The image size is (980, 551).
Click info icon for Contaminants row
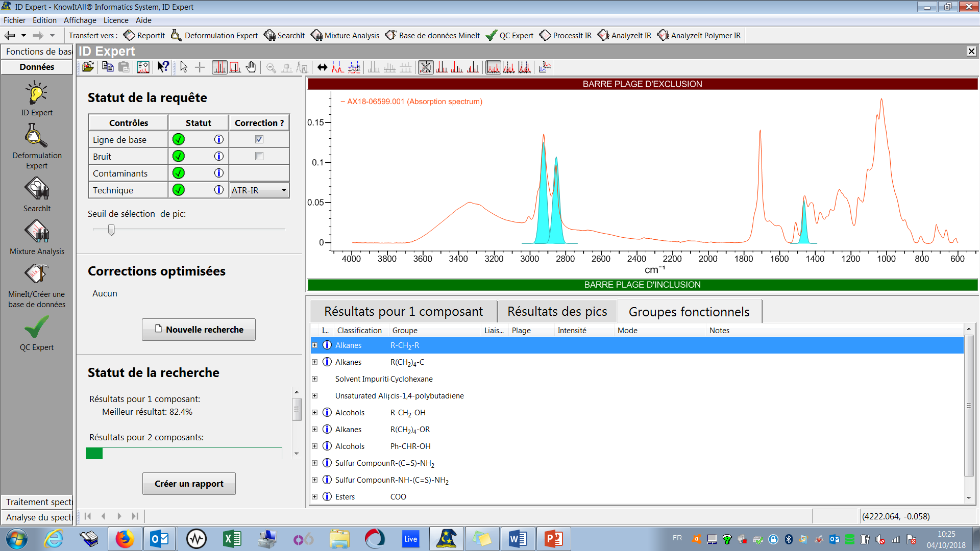pyautogui.click(x=219, y=173)
